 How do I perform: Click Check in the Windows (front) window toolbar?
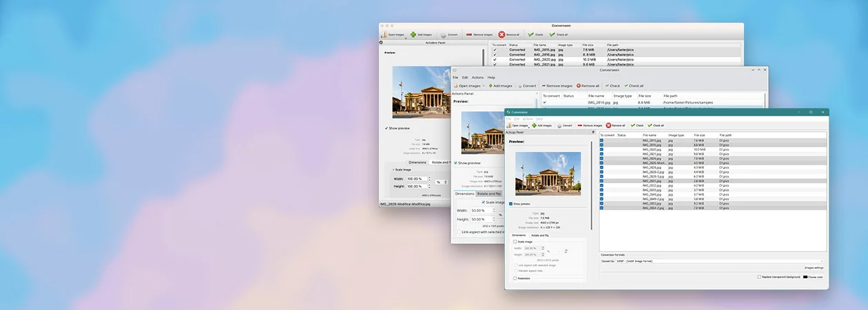[637, 125]
